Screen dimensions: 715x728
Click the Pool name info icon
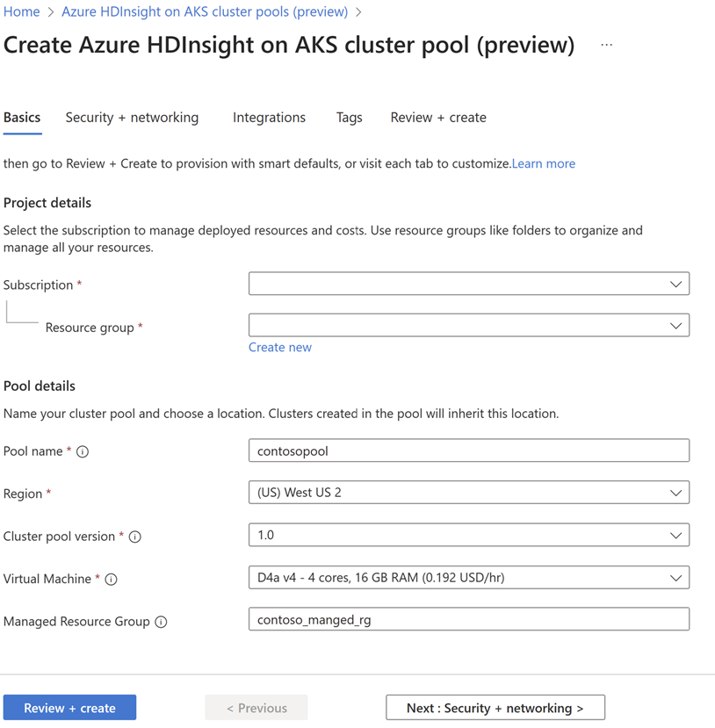pos(83,451)
